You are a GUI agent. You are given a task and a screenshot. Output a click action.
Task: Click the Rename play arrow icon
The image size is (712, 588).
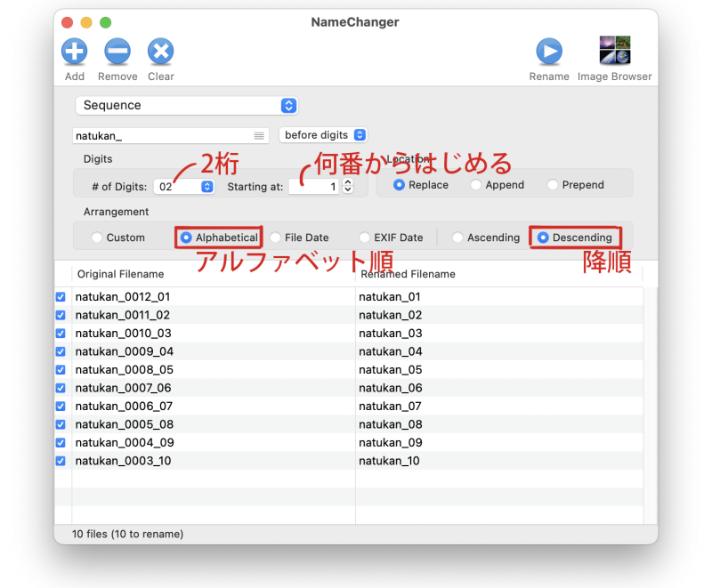tap(549, 52)
